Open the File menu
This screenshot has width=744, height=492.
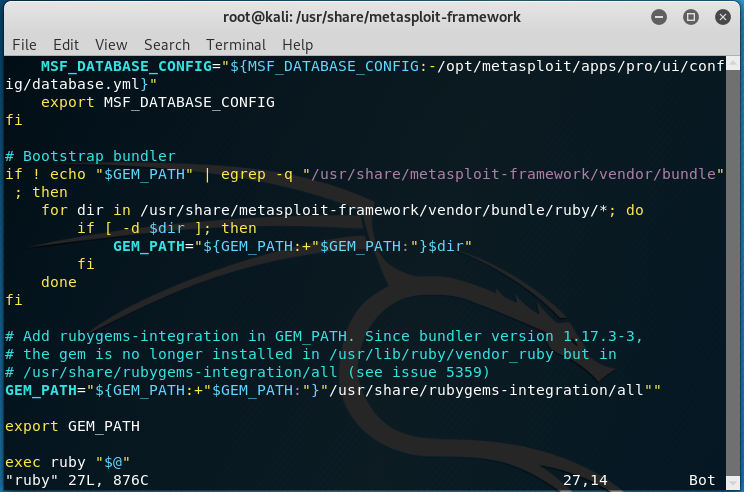[x=24, y=45]
